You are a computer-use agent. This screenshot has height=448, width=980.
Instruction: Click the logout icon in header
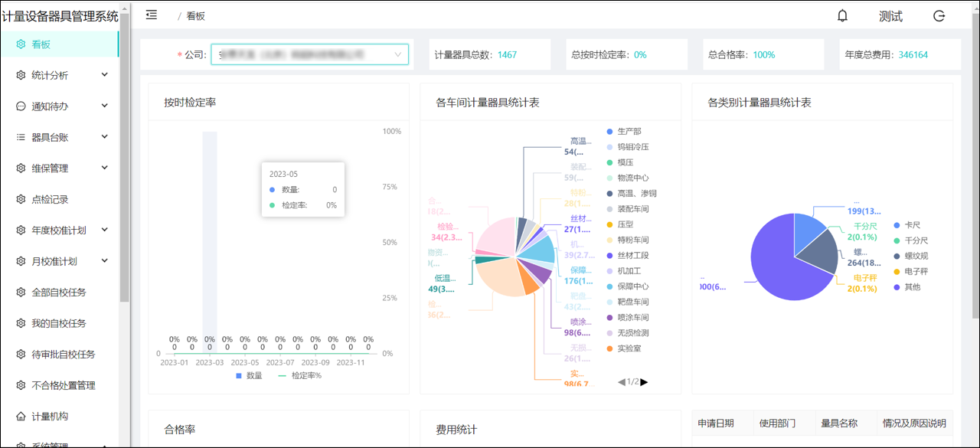[939, 16]
